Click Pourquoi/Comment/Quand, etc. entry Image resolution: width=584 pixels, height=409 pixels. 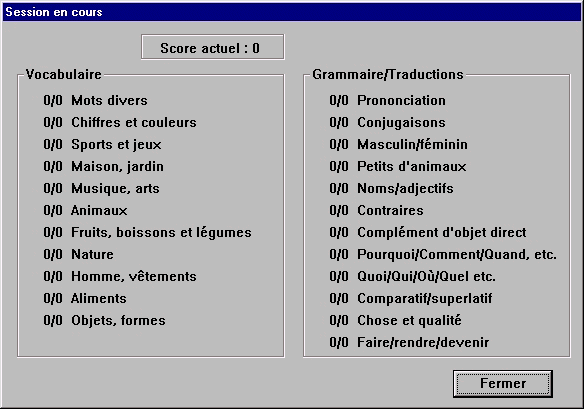(443, 254)
